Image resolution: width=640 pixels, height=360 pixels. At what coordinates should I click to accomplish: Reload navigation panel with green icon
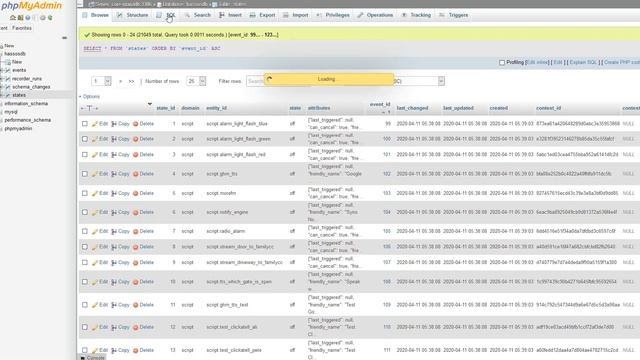(50, 18)
